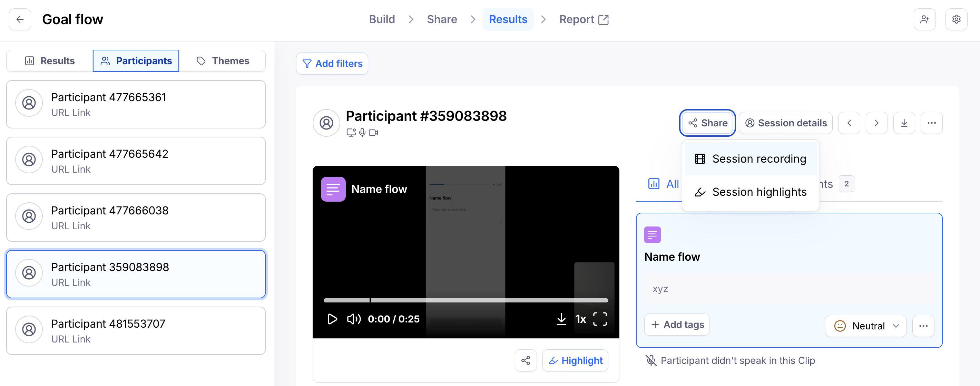The width and height of the screenshot is (980, 386).
Task: Download clip from video player controls
Action: point(561,319)
